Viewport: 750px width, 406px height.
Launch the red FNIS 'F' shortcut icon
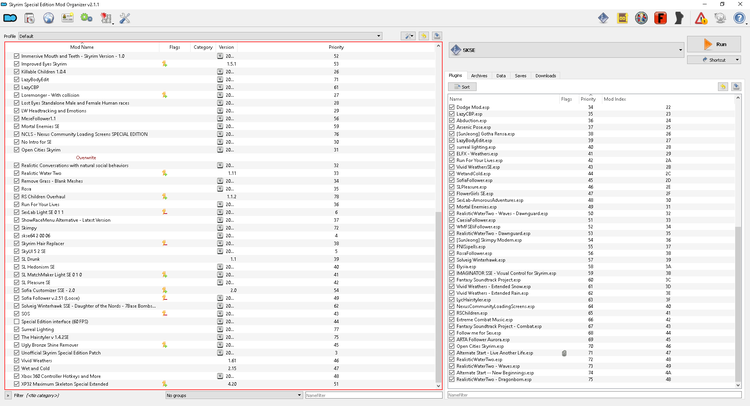point(661,18)
